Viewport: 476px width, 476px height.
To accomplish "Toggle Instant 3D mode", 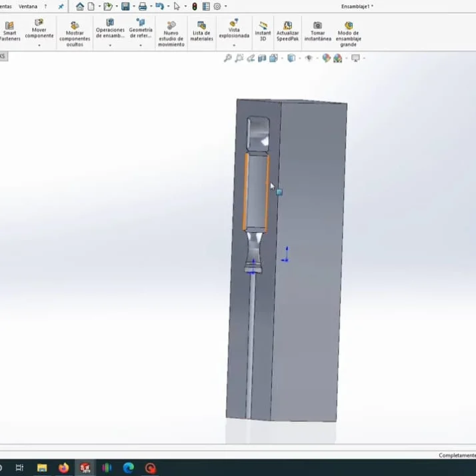I will coord(263,31).
